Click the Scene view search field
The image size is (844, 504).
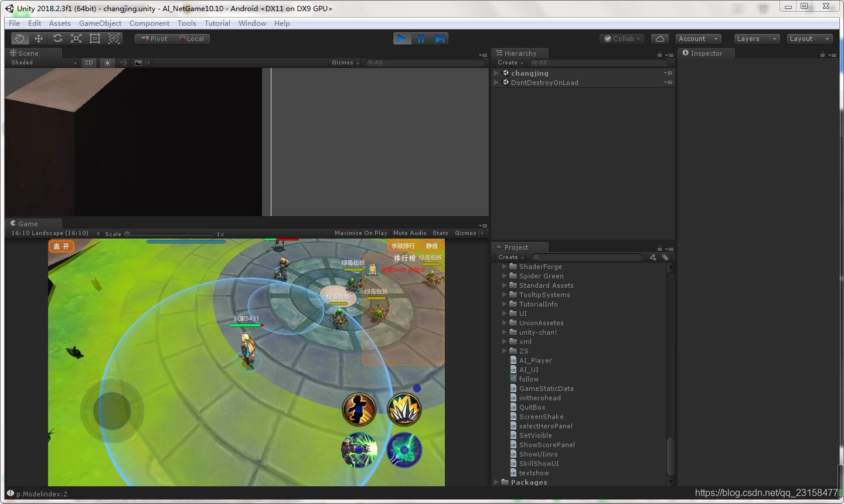(x=426, y=63)
